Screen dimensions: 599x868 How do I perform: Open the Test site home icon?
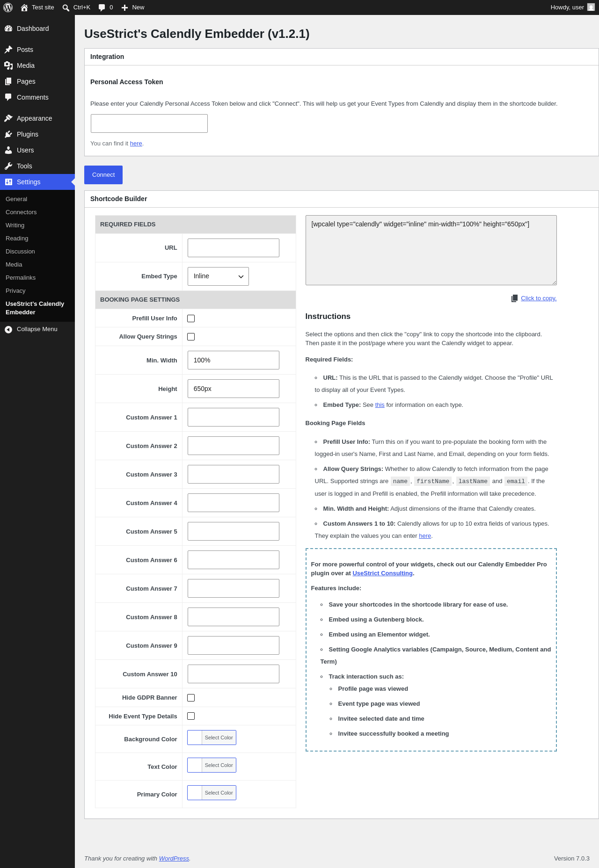tap(24, 7)
